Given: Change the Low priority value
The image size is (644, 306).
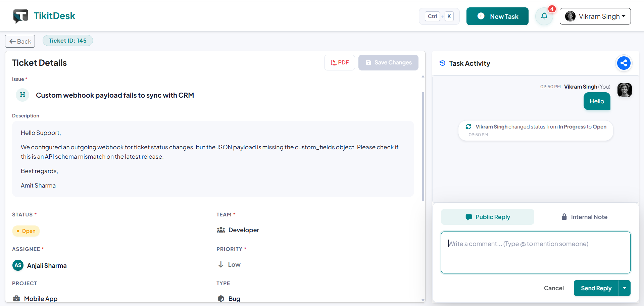Looking at the screenshot, I should (x=229, y=264).
